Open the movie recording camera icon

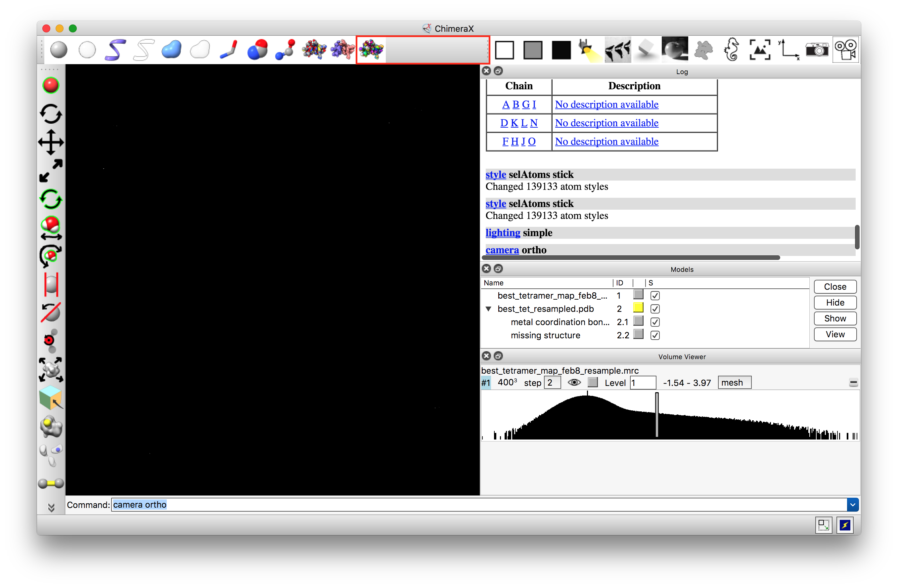tap(845, 50)
